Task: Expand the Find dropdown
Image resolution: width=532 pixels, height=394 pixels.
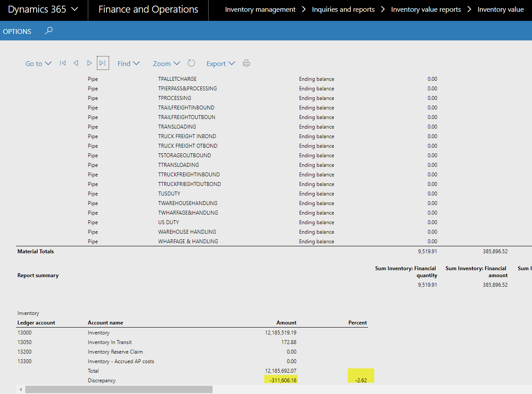Action: (129, 64)
